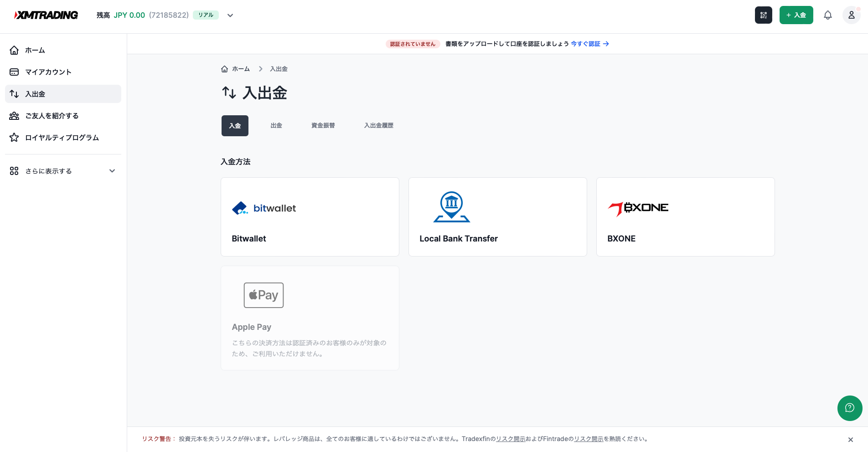Click the 認証されていません badge
Image resolution: width=868 pixels, height=452 pixels.
coord(413,44)
